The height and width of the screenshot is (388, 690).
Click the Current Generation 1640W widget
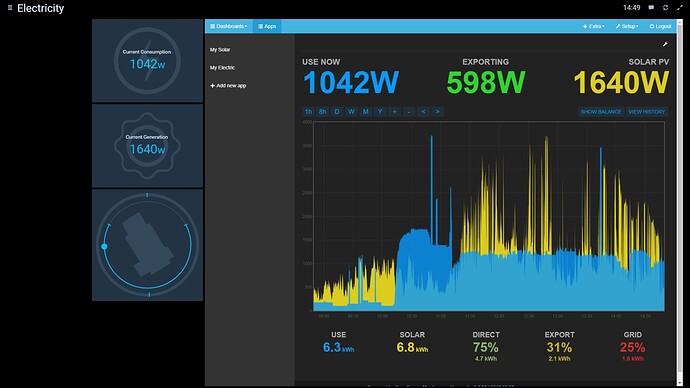click(147, 146)
